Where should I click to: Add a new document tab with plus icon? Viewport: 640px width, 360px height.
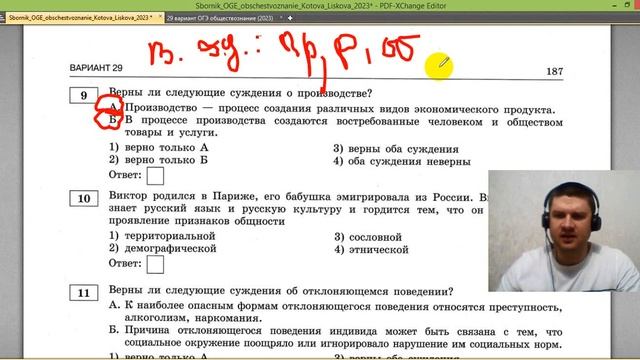click(x=290, y=18)
